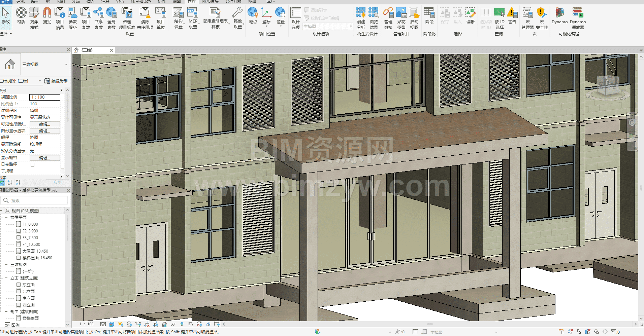The width and height of the screenshot is (644, 336).
Task: Open 项目信息 project information
Action: click(x=60, y=18)
